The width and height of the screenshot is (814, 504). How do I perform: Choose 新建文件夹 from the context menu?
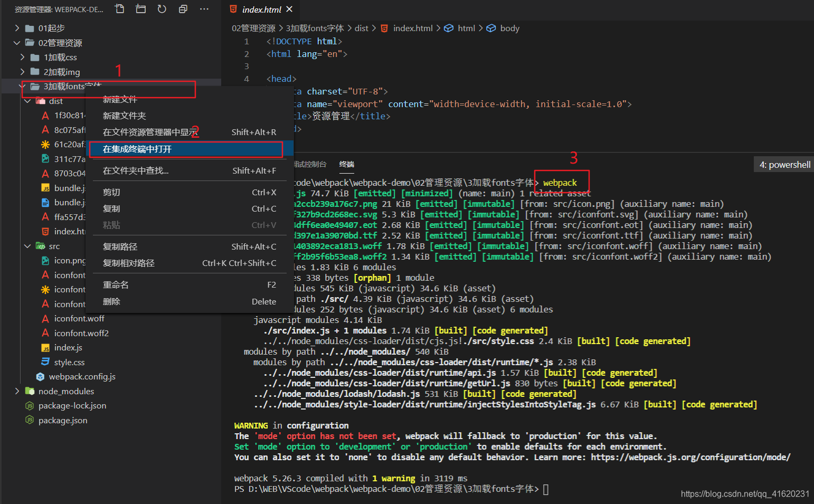[190, 116]
